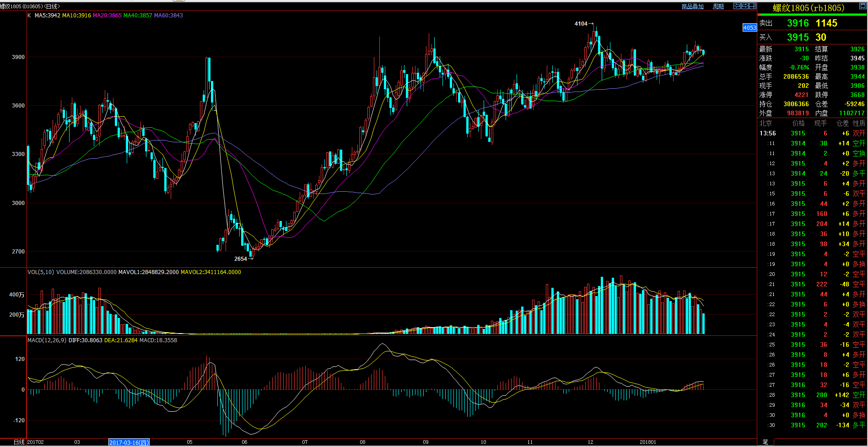Open the 周期 period selector
This screenshot has width=868, height=447.
[718, 6]
